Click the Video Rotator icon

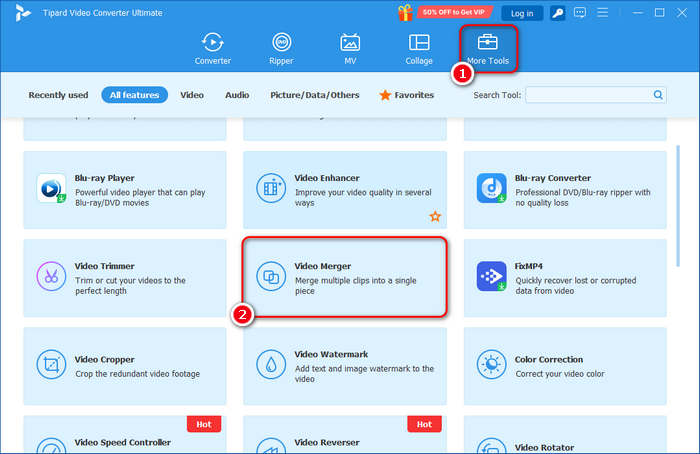click(491, 446)
